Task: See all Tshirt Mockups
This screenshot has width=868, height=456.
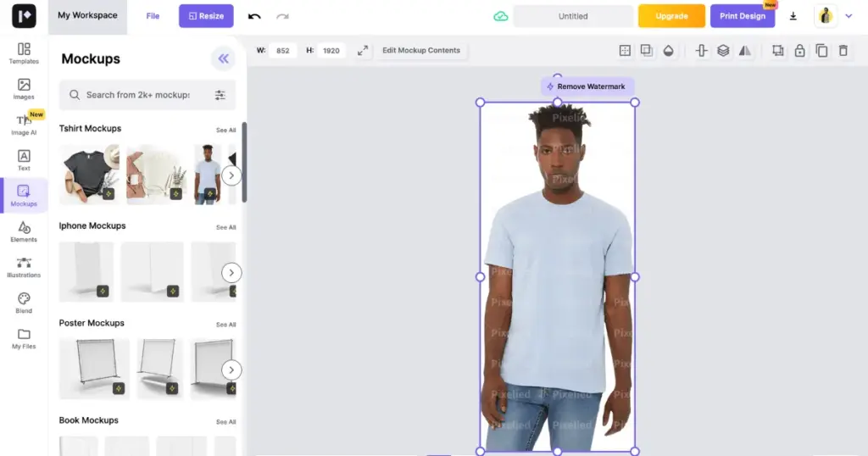Action: [x=225, y=130]
